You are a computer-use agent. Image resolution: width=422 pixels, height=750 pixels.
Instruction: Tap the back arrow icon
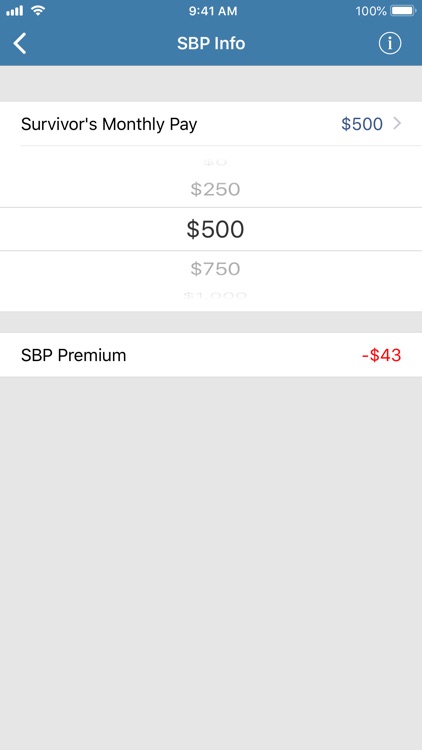click(20, 44)
